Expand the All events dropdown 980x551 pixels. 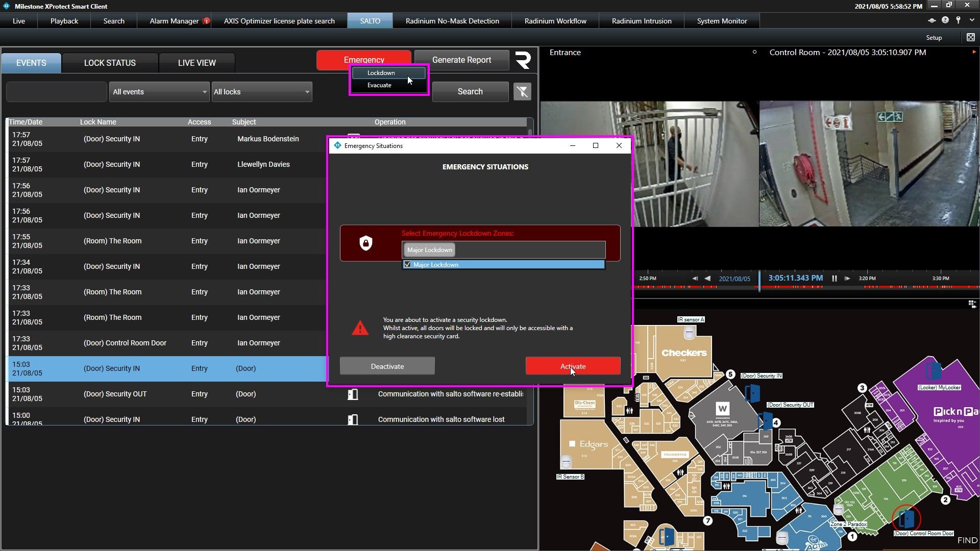(x=159, y=92)
